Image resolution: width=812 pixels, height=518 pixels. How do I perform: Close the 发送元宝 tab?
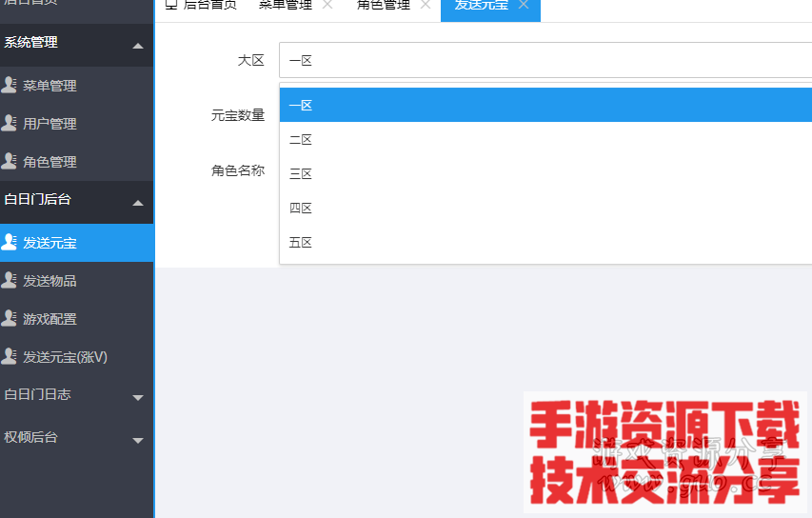tap(524, 5)
